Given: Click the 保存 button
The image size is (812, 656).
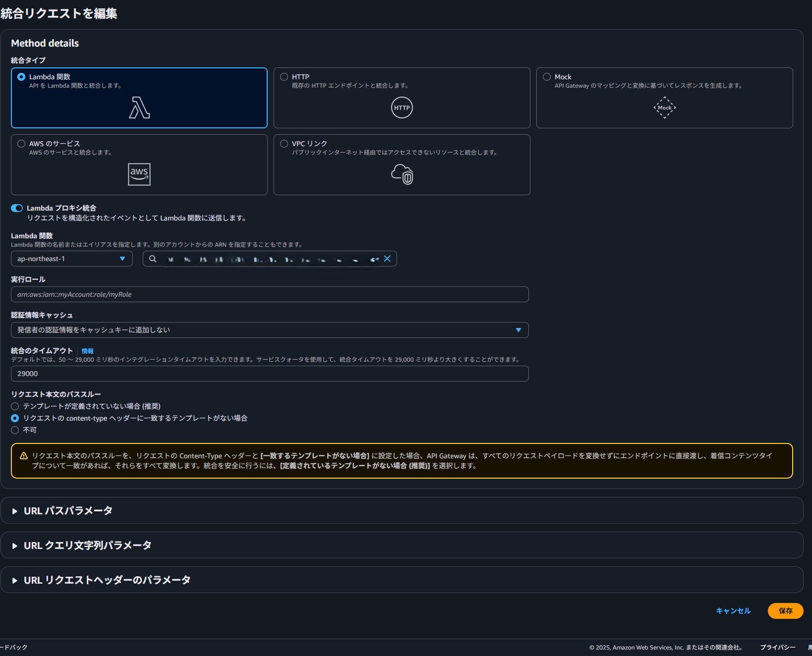Looking at the screenshot, I should click(786, 611).
